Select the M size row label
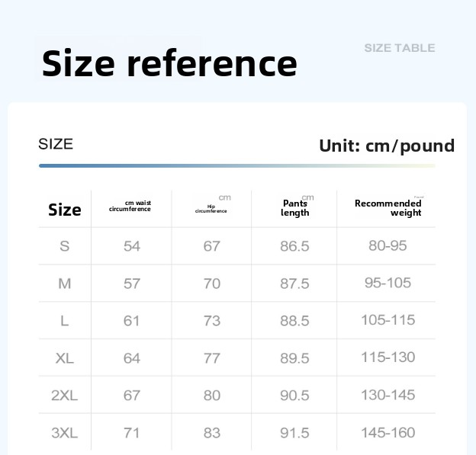 (x=64, y=284)
